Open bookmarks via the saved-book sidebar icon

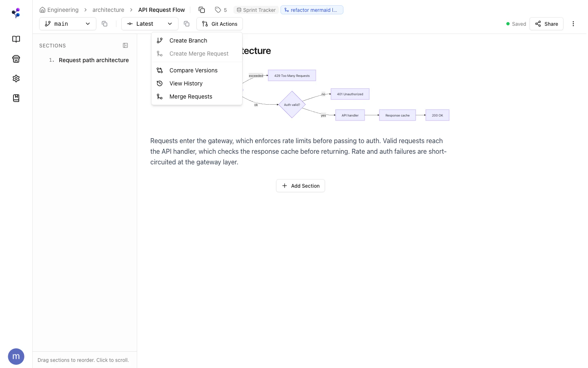click(x=16, y=98)
